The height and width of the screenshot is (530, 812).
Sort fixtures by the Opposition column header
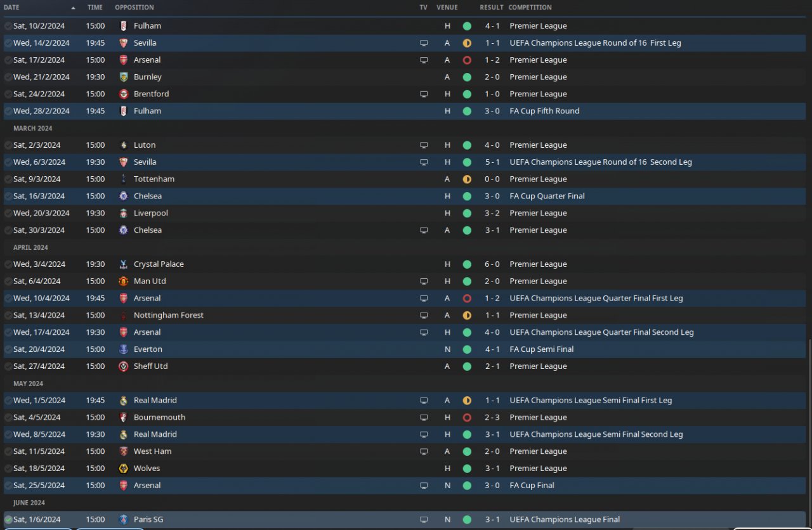coord(134,8)
